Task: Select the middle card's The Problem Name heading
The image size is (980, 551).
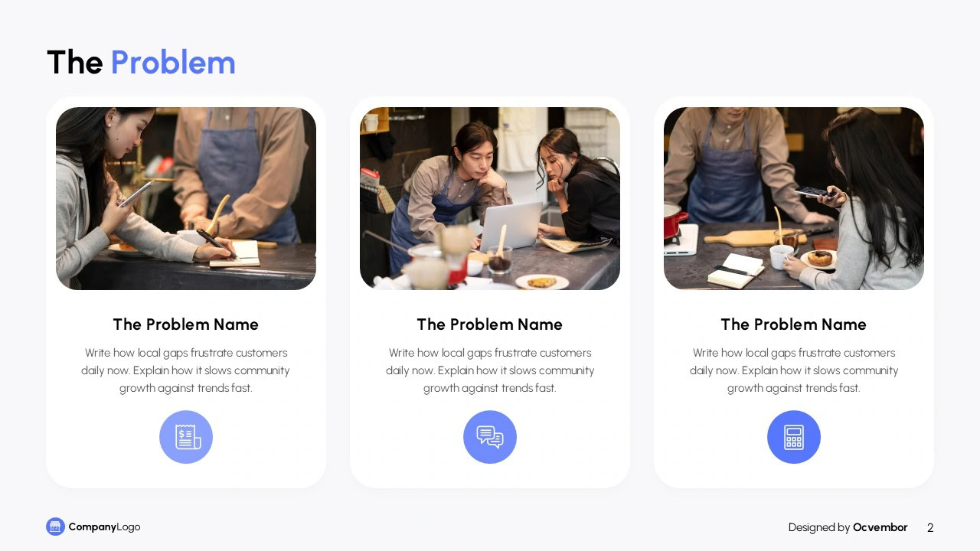Action: 490,324
